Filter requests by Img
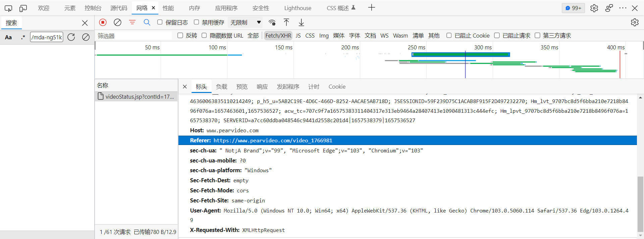Image resolution: width=644 pixels, height=239 pixels. click(324, 36)
